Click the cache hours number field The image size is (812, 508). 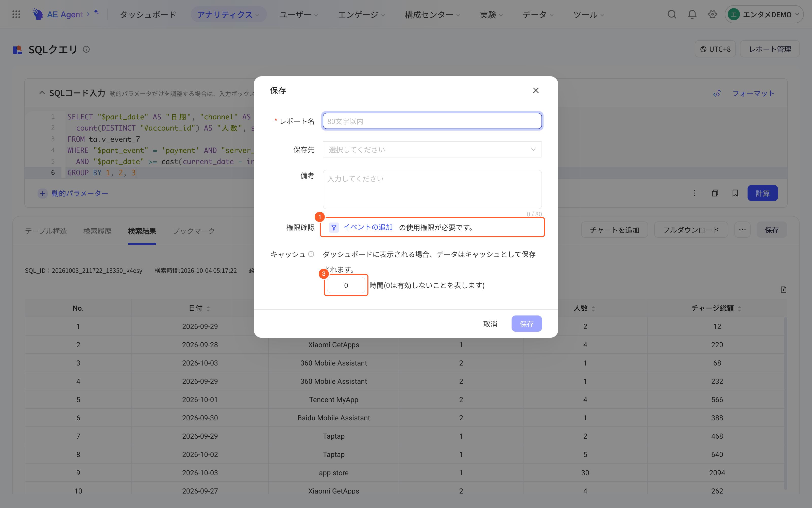(x=346, y=285)
